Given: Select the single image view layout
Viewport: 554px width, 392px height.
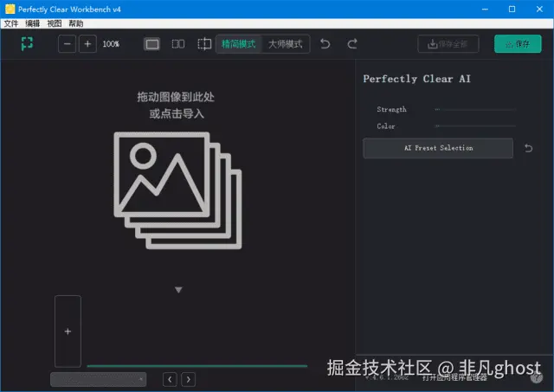Looking at the screenshot, I should (x=152, y=44).
